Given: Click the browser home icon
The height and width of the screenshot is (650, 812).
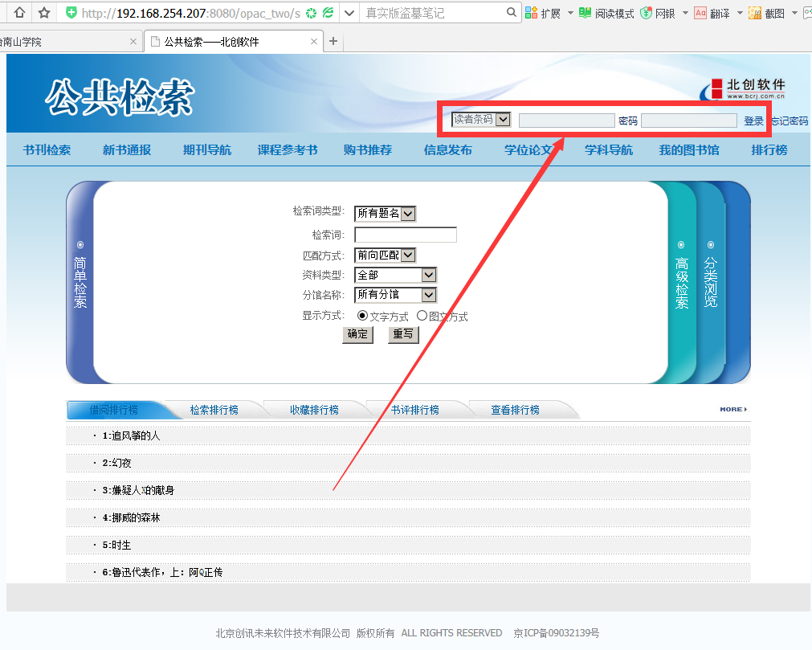Looking at the screenshot, I should (19, 13).
